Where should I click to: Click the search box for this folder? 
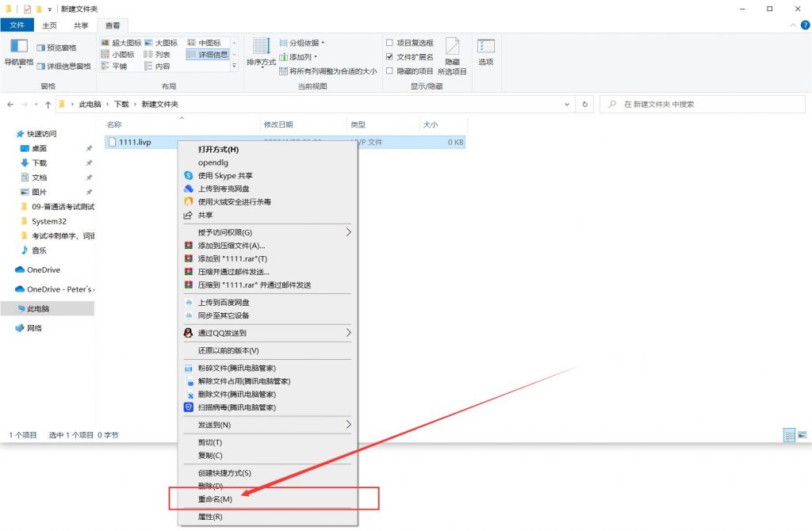(703, 104)
